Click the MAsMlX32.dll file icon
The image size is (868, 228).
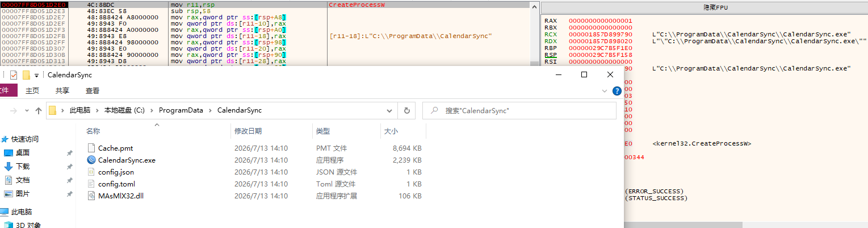pyautogui.click(x=91, y=196)
